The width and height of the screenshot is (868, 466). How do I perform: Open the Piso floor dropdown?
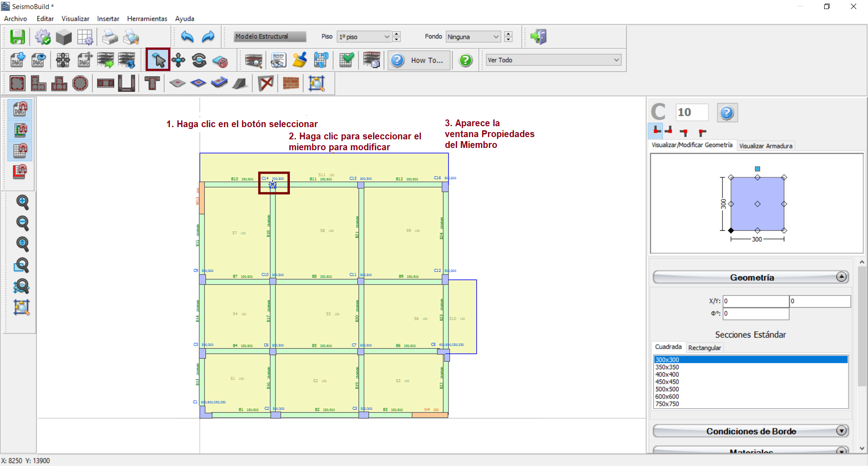coord(364,37)
